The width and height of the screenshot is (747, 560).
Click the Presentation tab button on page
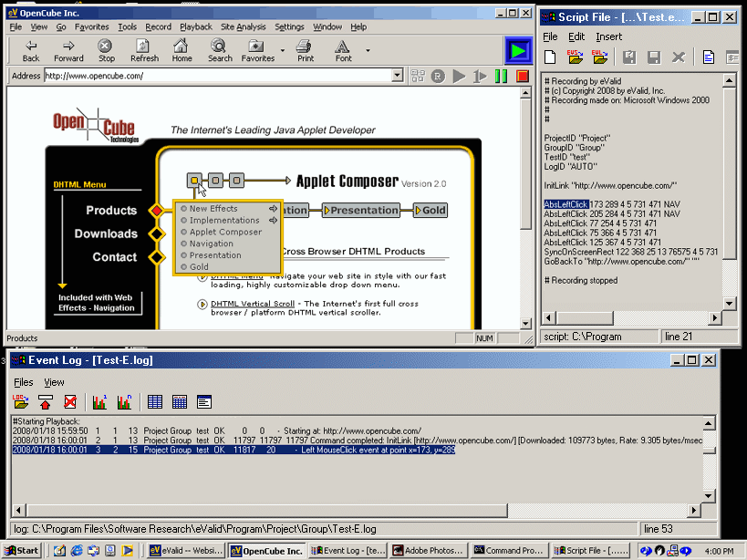click(x=360, y=210)
